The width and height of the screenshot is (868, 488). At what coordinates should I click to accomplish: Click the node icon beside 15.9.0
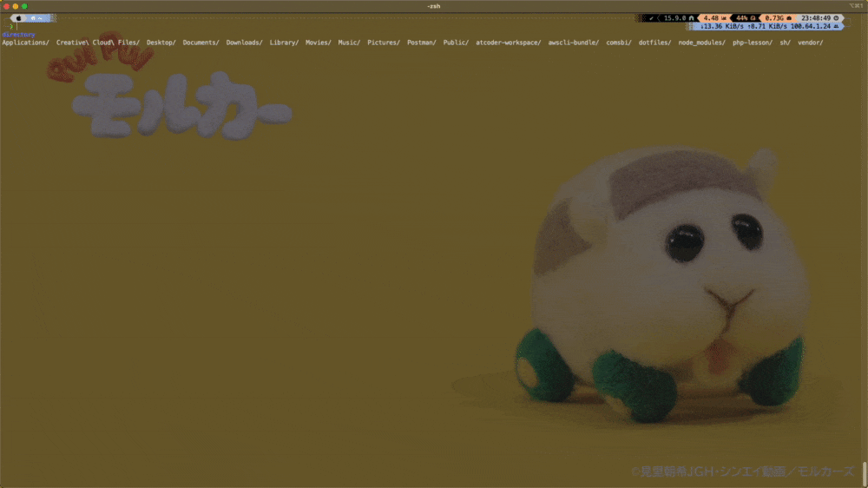pyautogui.click(x=692, y=18)
